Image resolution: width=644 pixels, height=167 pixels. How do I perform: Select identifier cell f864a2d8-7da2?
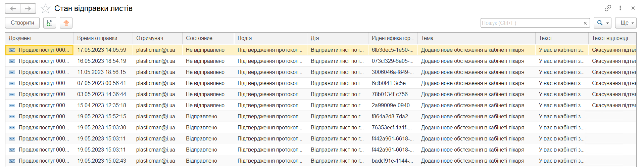pyautogui.click(x=392, y=117)
